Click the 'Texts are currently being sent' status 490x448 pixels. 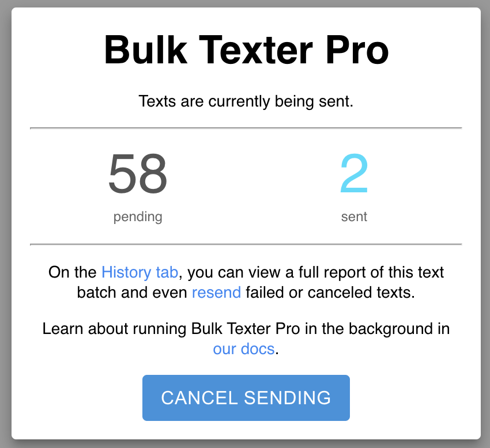(246, 102)
